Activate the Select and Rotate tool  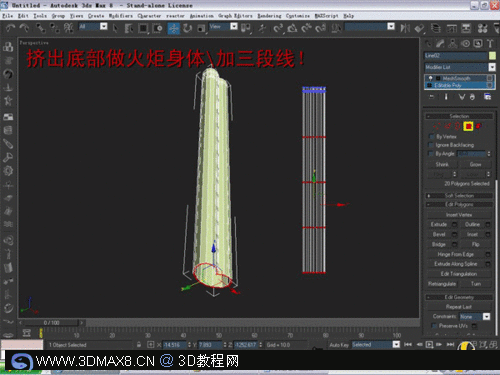pyautogui.click(x=187, y=29)
